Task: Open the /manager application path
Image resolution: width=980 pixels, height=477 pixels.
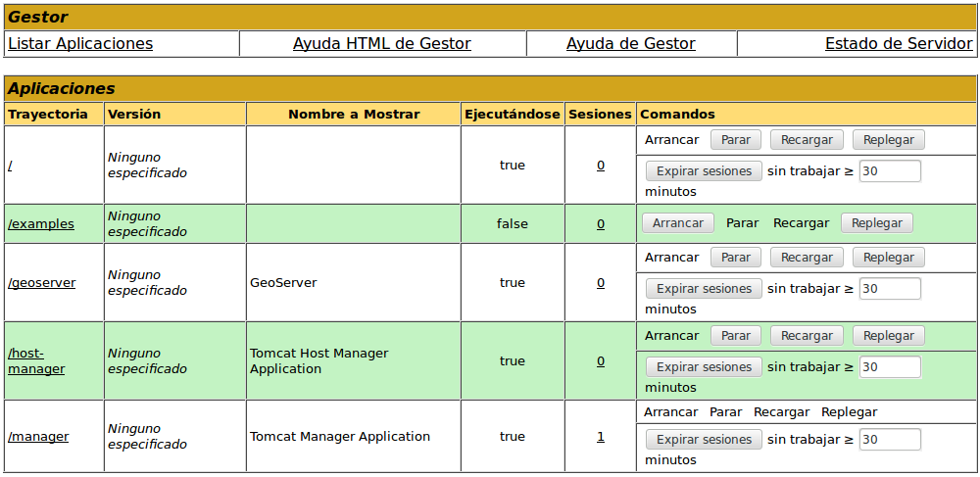Action: coord(38,437)
